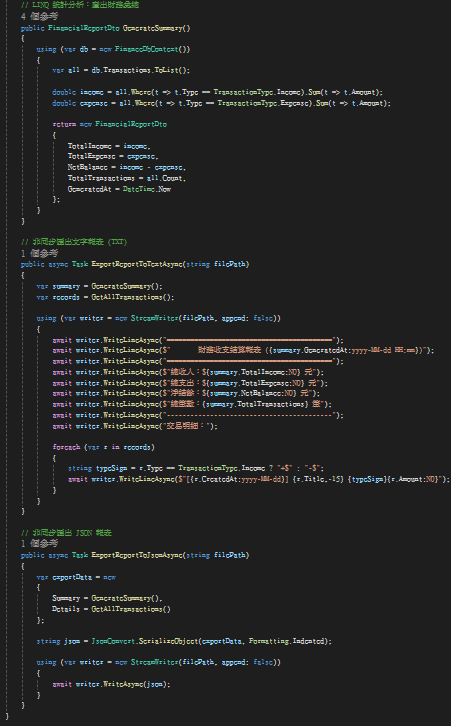This screenshot has height=726, width=451.
Task: Click JsonConvert in the SerializeObject call
Action: [x=113, y=642]
